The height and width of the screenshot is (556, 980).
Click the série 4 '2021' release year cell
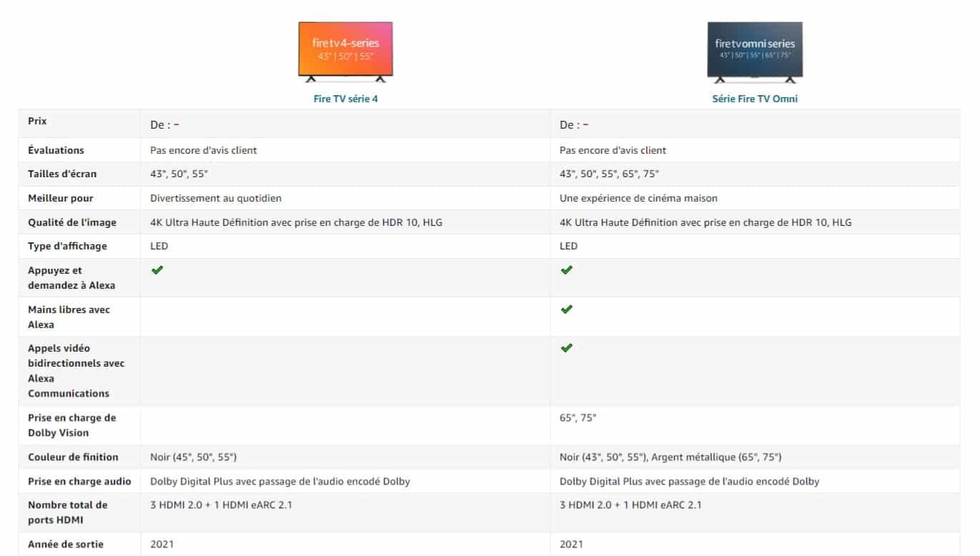162,544
